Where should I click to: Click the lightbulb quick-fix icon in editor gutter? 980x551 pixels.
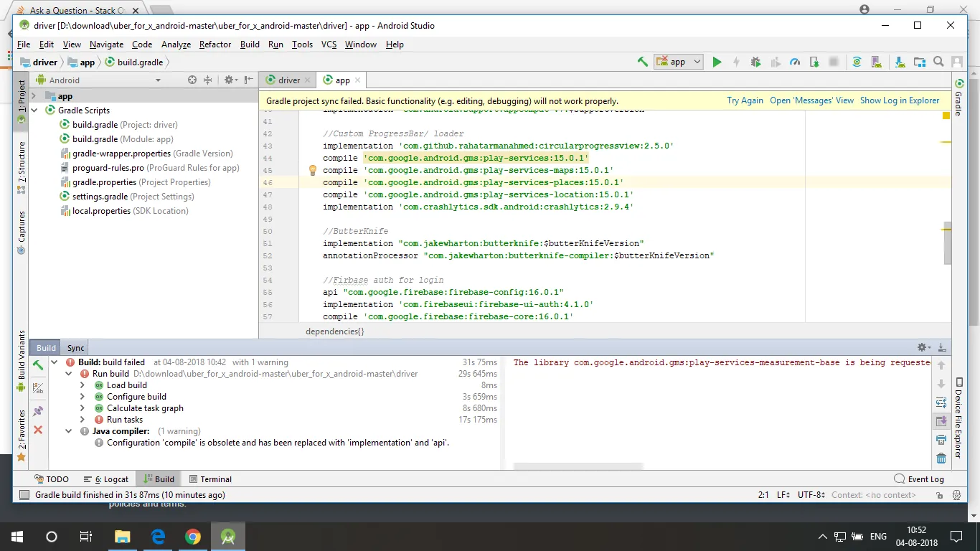point(312,171)
